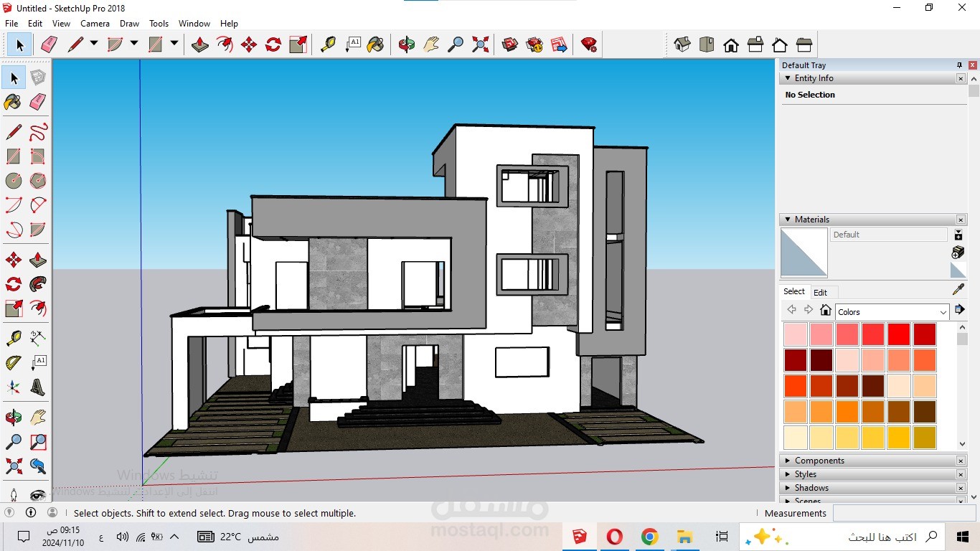Expand the Styles panel
Viewport: 980px width, 551px height.
click(788, 474)
